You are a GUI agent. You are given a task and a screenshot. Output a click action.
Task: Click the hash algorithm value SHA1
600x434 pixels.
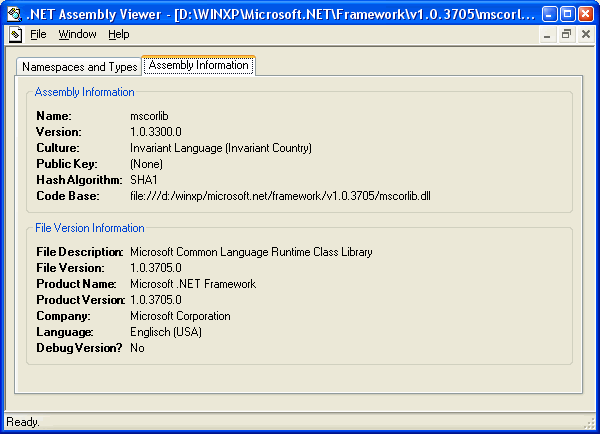[144, 180]
